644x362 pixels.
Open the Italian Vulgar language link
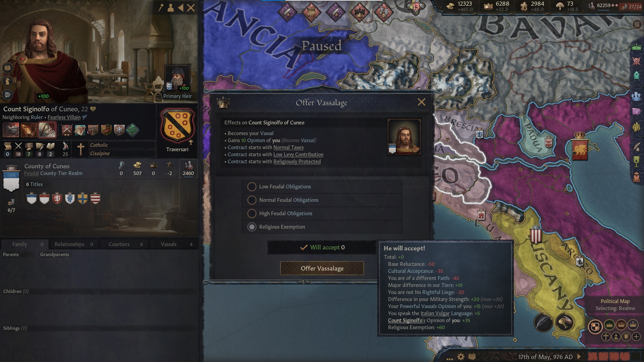pos(435,313)
